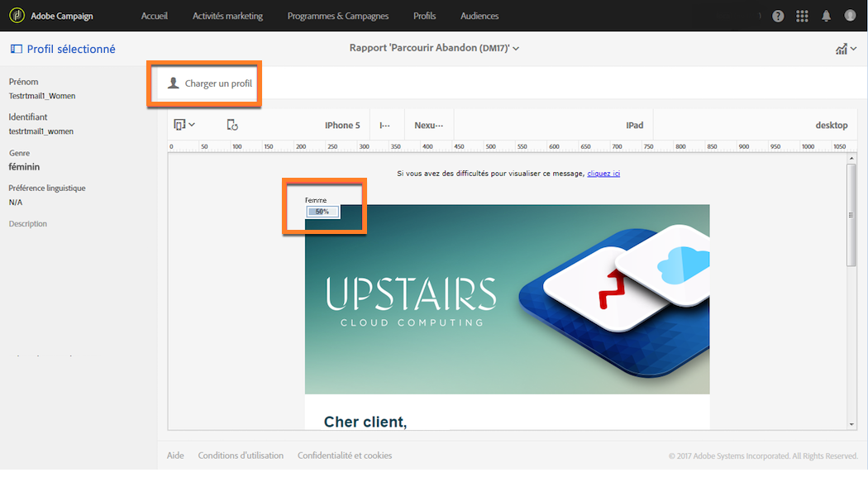
Task: Open Audiences menu
Action: coord(479,16)
